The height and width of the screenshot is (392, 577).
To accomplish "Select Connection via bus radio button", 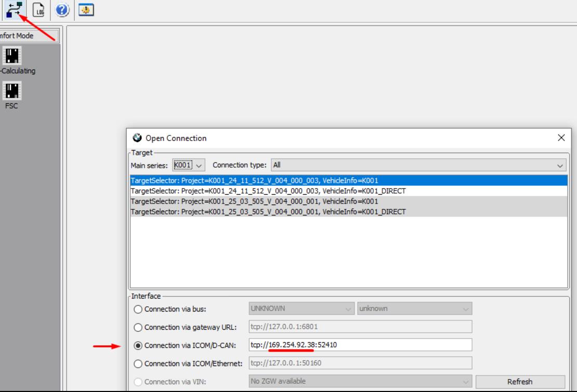I will (138, 309).
